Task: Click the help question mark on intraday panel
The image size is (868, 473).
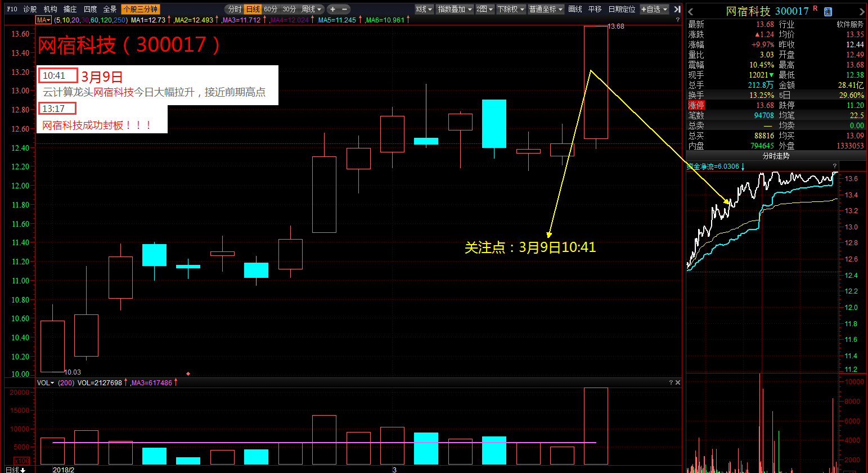Action: tap(834, 166)
